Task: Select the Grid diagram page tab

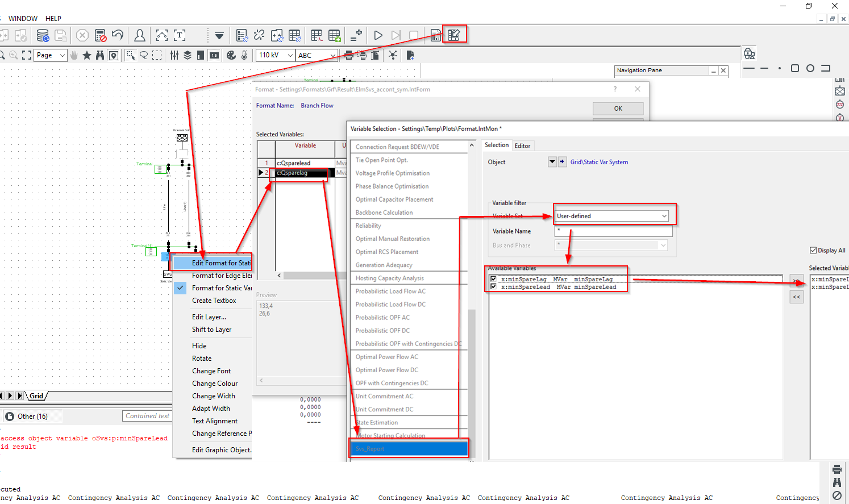Action: pos(36,396)
